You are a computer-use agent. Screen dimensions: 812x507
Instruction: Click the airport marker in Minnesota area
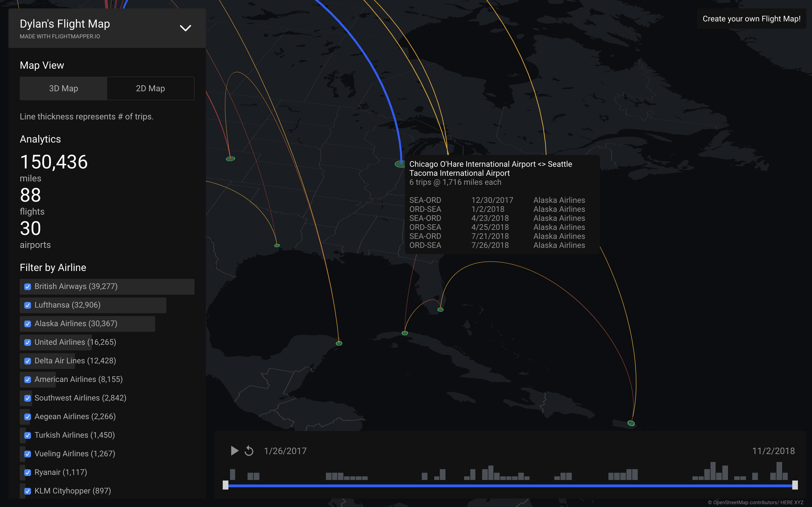pyautogui.click(x=230, y=158)
